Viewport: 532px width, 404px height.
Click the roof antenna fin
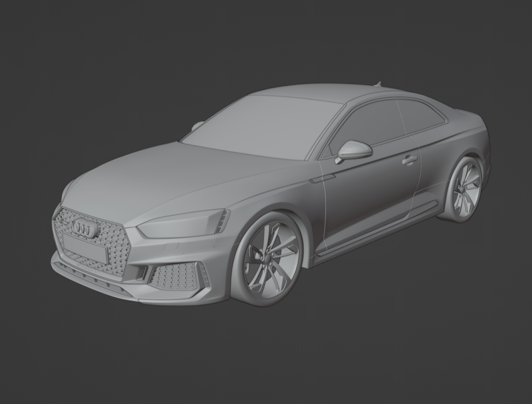pyautogui.click(x=378, y=83)
